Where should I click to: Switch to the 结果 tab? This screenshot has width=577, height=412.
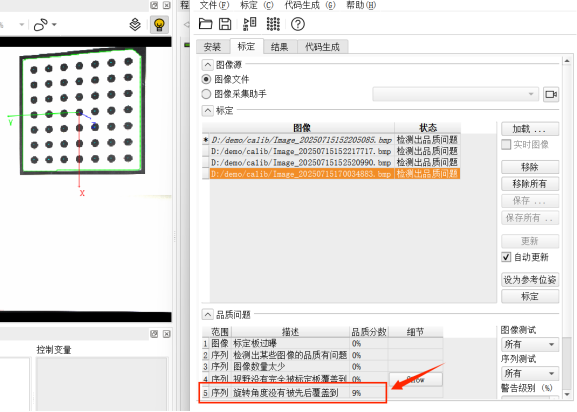coord(279,47)
